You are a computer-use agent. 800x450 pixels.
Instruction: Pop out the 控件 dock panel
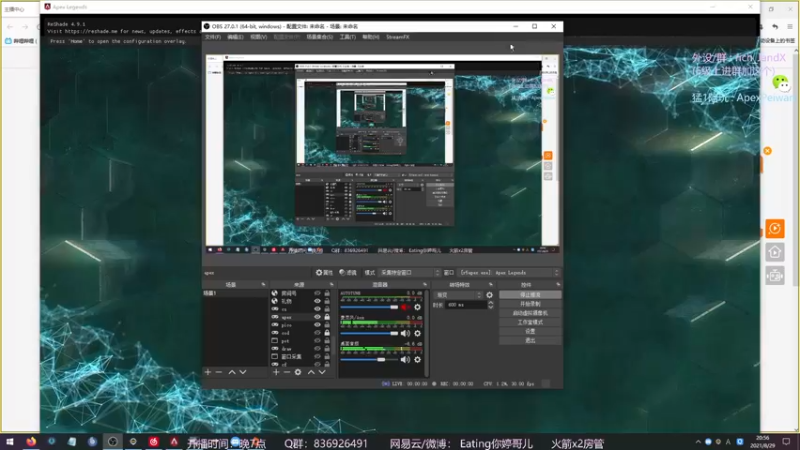click(x=558, y=284)
